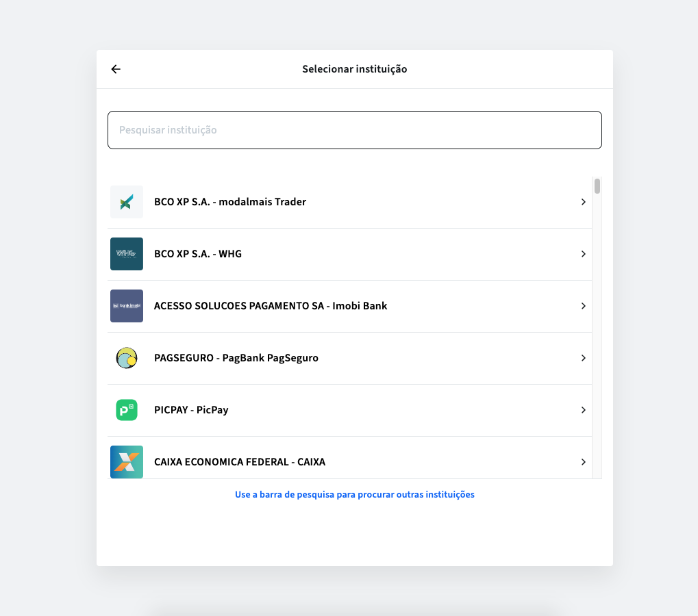Image resolution: width=698 pixels, height=616 pixels.
Task: Select ACESSO SOLUCOES PAGAMENTO SA - Imobi Bank text
Action: coord(271,306)
